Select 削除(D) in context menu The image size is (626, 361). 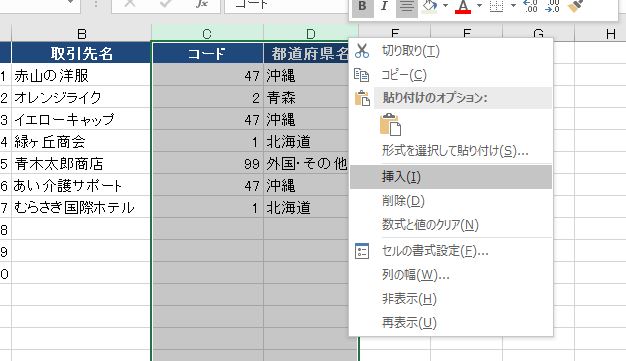click(x=451, y=201)
